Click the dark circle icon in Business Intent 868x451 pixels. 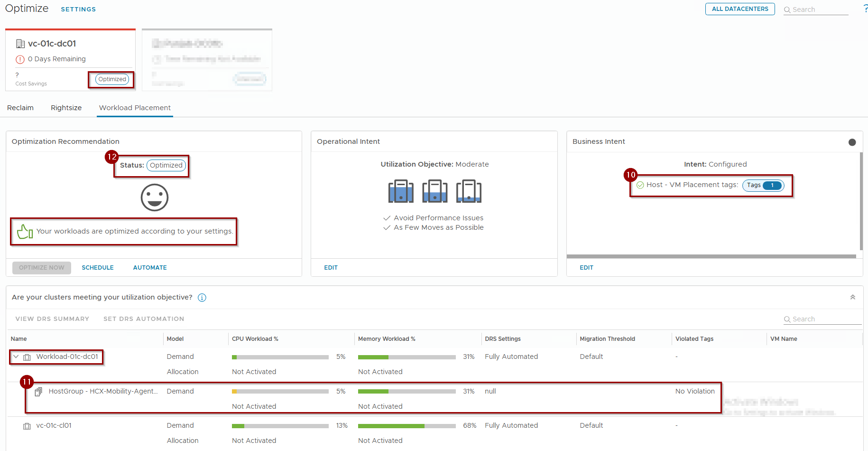[x=852, y=142]
